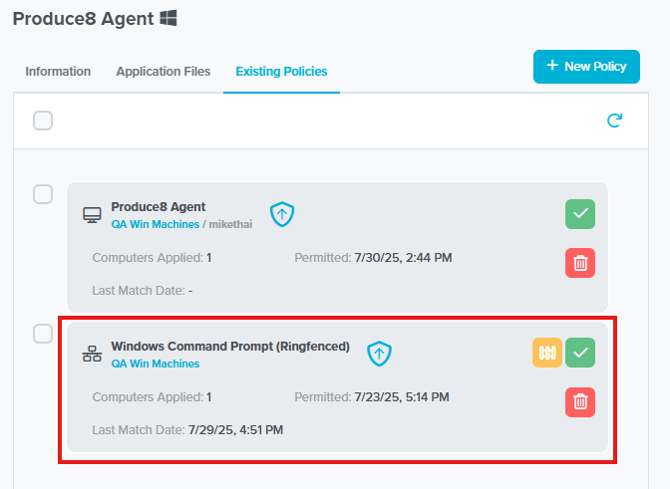Check the Windows Command Prompt policy checkbox
670x489 pixels.
43,334
